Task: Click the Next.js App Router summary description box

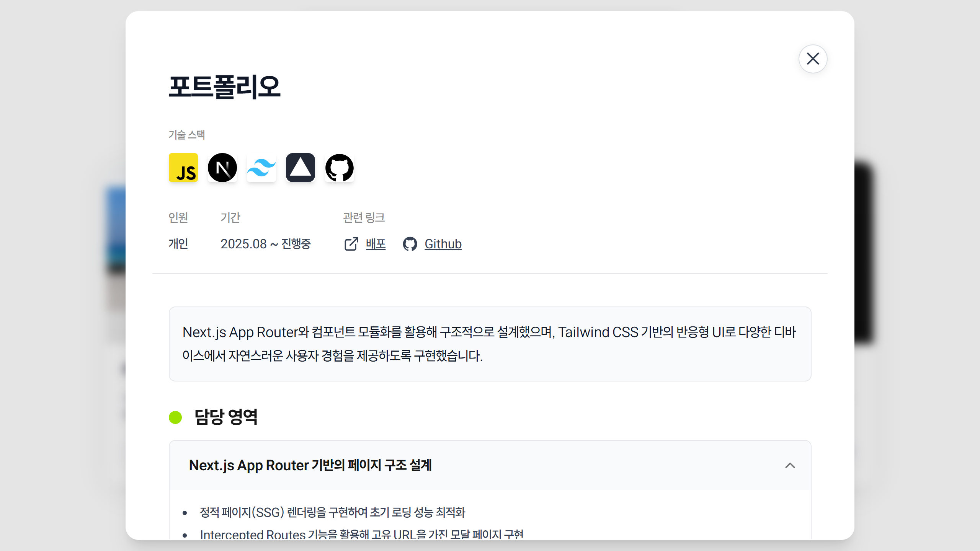Action: 490,344
